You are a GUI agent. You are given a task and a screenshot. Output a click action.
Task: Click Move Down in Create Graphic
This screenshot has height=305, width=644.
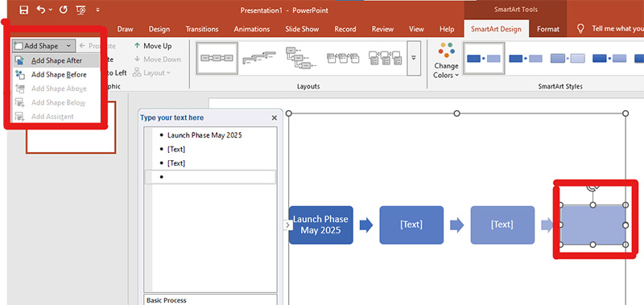click(x=157, y=60)
